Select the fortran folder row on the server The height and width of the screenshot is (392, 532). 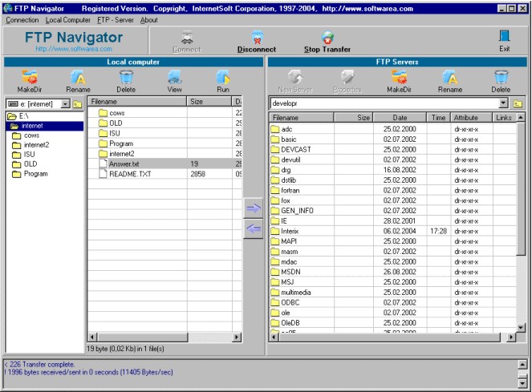[393, 191]
